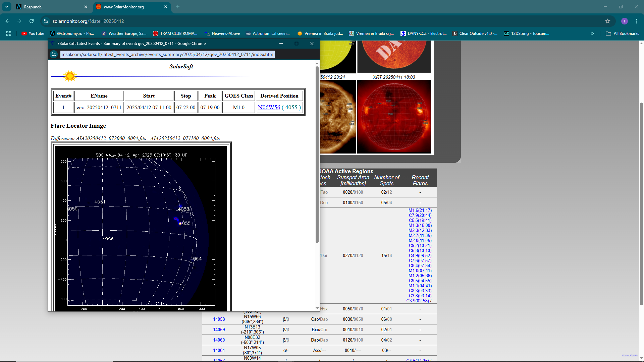Reload the SolarMonitor page
Image resolution: width=644 pixels, height=362 pixels.
point(32,21)
